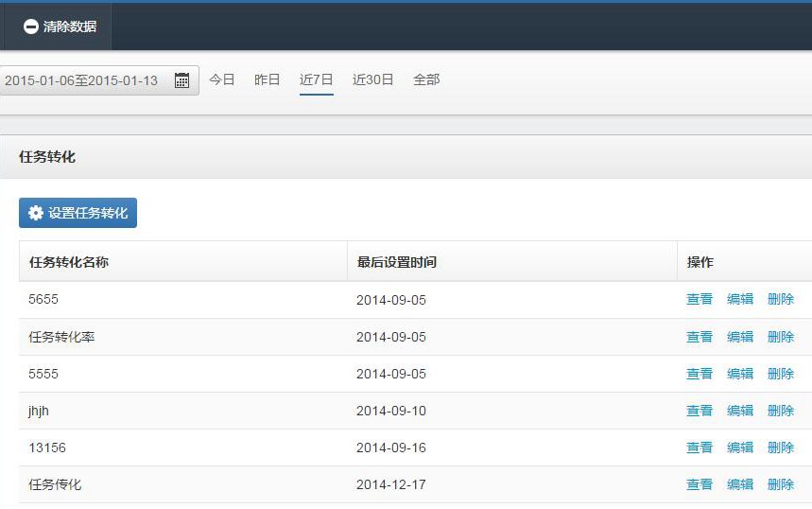The image size is (812, 509).
Task: Open the calendar icon in date field
Action: tap(181, 80)
